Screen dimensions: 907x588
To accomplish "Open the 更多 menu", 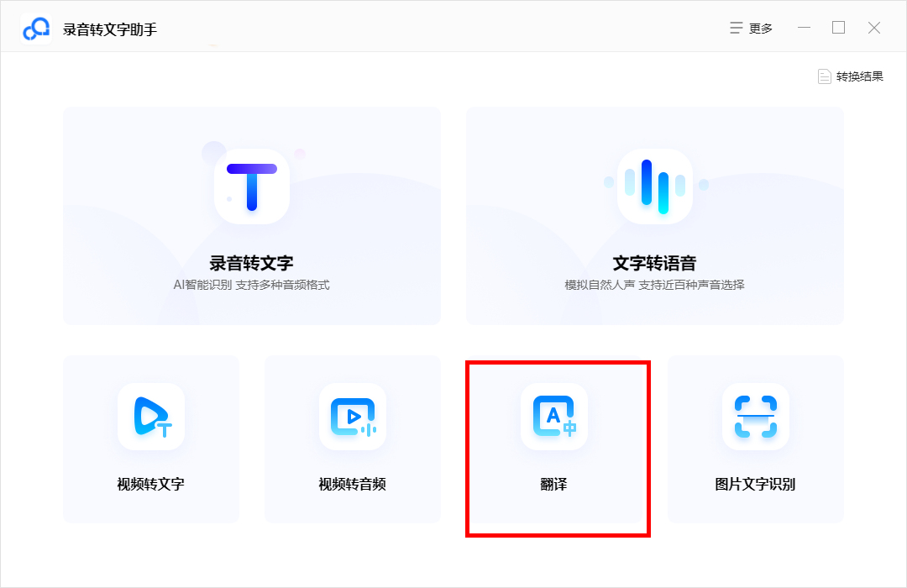I will pyautogui.click(x=750, y=27).
